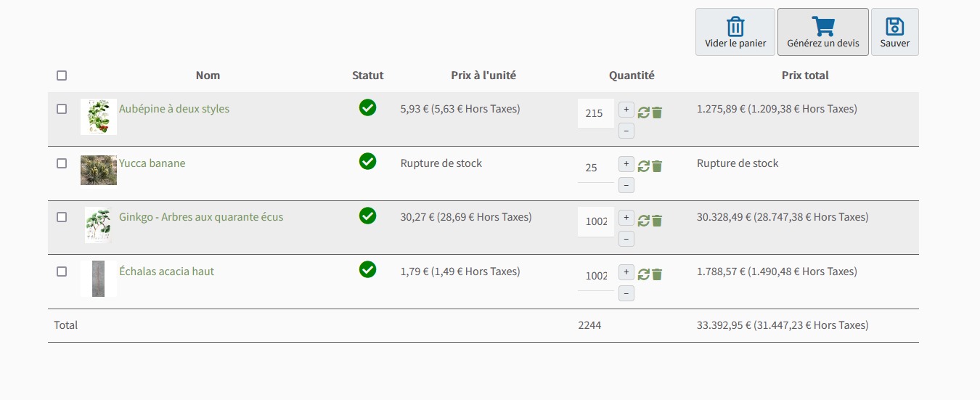980x400 pixels.
Task: Delete Yucca banane from the cart
Action: (x=657, y=166)
